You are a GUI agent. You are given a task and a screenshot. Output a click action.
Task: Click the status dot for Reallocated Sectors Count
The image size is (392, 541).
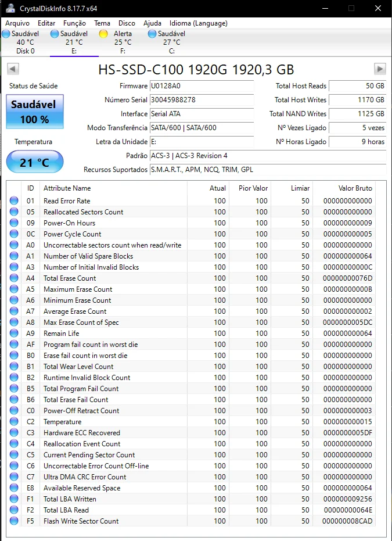[14, 212]
